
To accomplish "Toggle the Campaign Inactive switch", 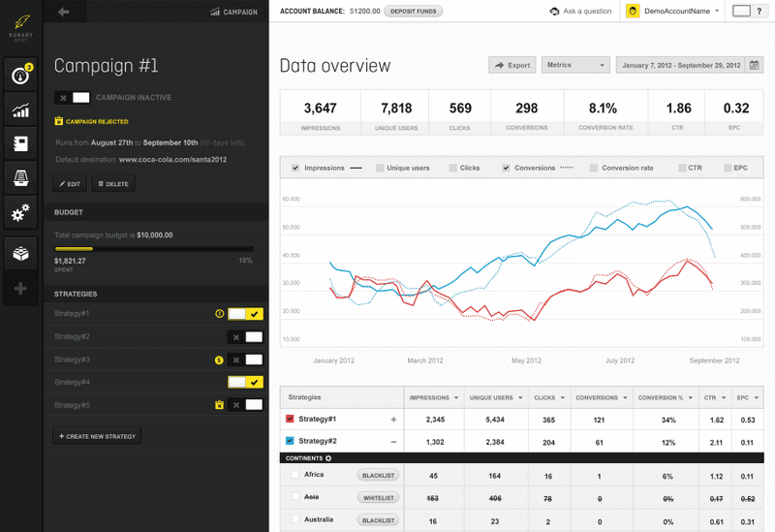I will (x=73, y=98).
